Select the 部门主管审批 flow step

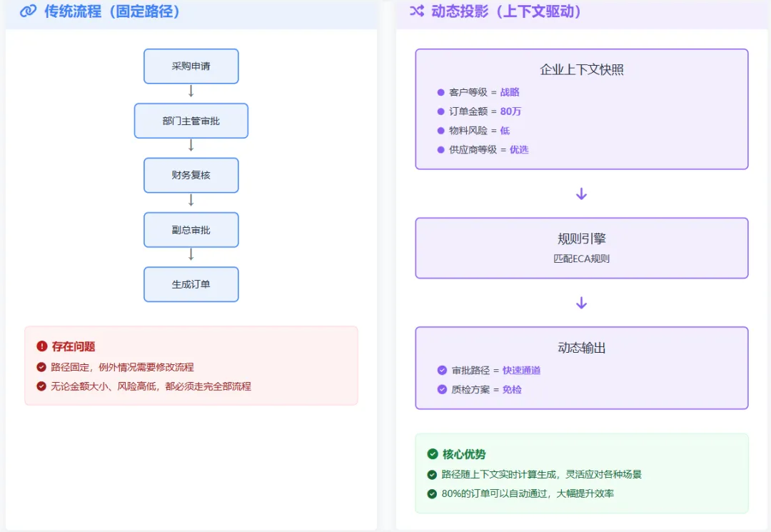[191, 121]
